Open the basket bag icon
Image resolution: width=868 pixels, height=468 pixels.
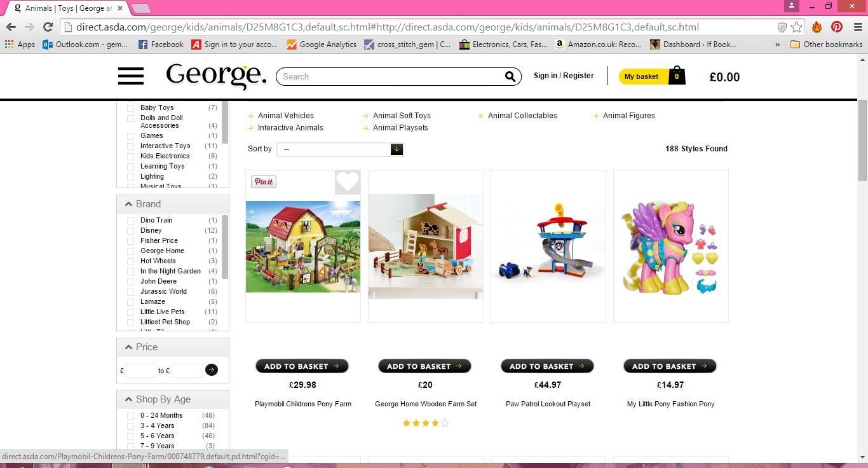point(677,75)
